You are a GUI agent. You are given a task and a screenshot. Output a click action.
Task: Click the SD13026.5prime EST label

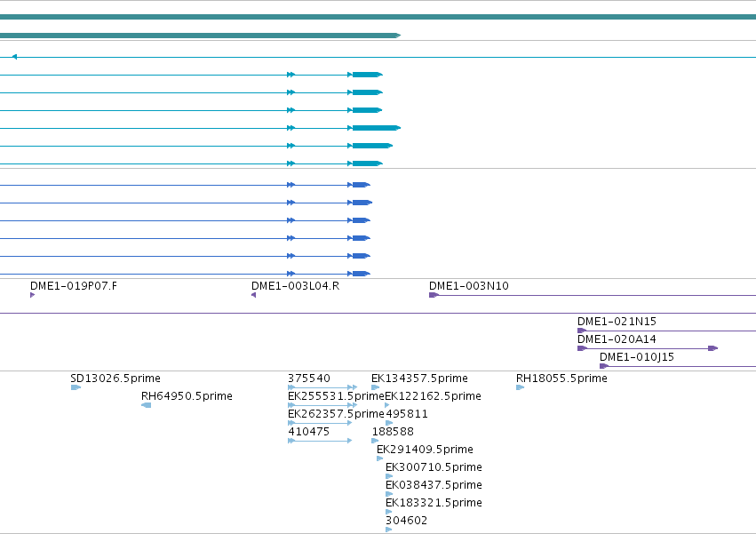click(115, 379)
